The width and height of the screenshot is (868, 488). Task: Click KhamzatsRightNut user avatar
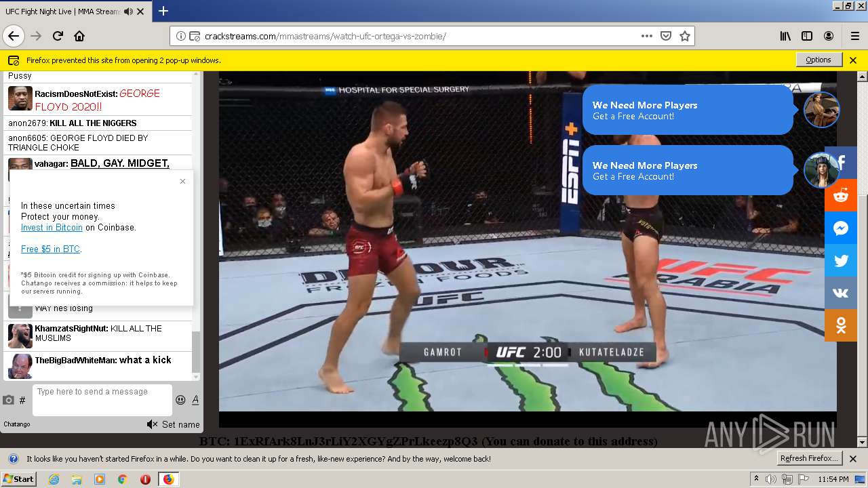tap(20, 335)
